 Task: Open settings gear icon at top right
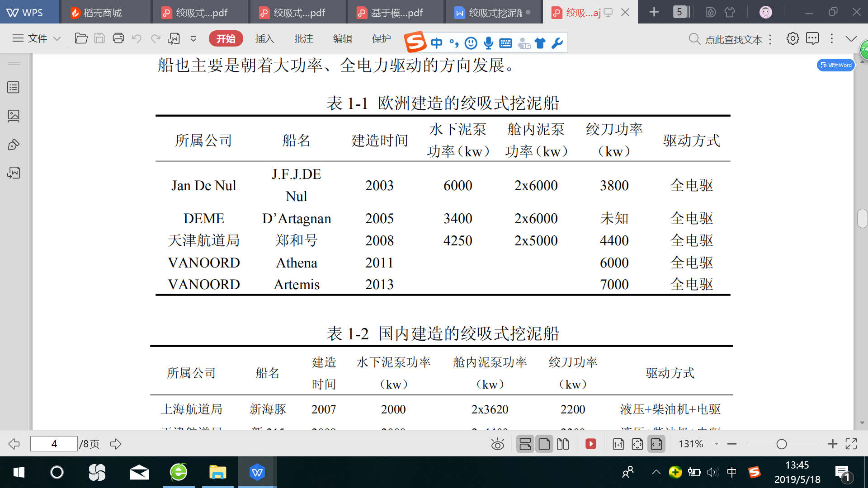pos(793,38)
